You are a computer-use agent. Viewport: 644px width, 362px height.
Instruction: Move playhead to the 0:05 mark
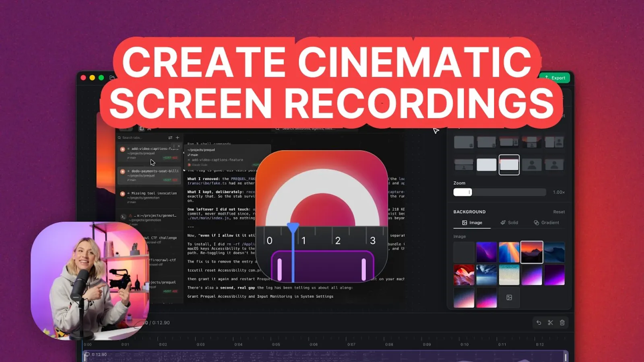coord(276,344)
